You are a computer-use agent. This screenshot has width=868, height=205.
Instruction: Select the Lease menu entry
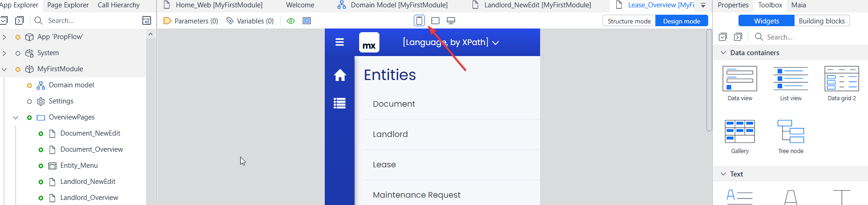384,165
